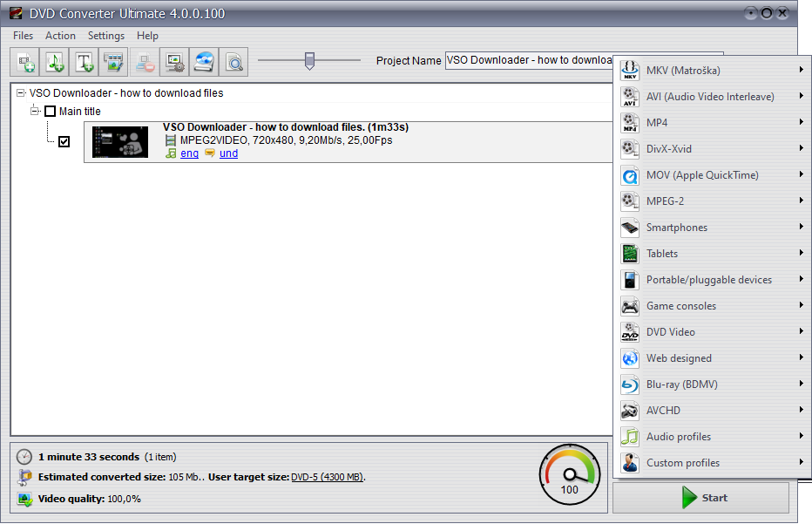
Task: Expand MKV (Matroška) submenu arrow
Action: click(802, 70)
